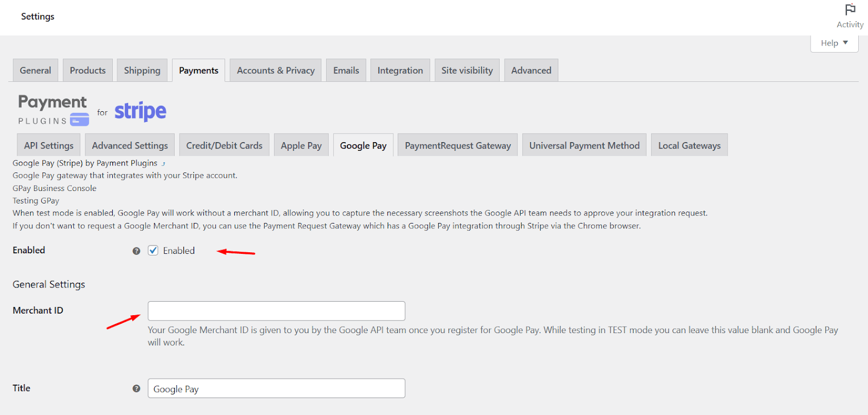Focus the Merchant ID input field

click(x=276, y=311)
